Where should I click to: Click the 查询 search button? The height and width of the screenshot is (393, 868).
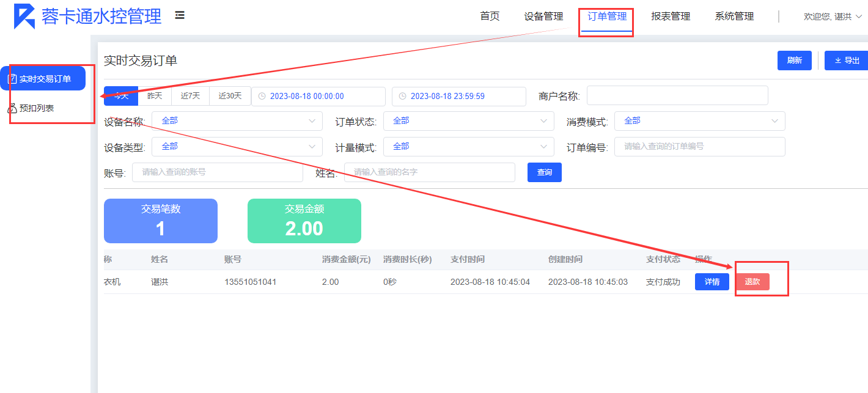(x=544, y=172)
